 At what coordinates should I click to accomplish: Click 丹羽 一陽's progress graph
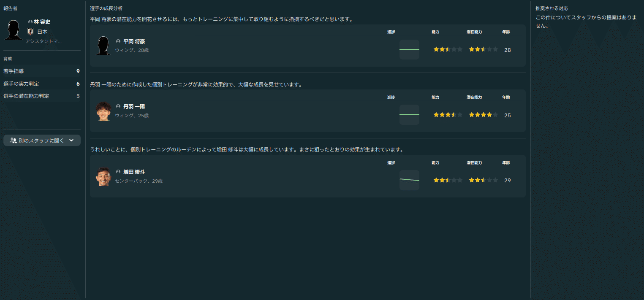coord(409,115)
